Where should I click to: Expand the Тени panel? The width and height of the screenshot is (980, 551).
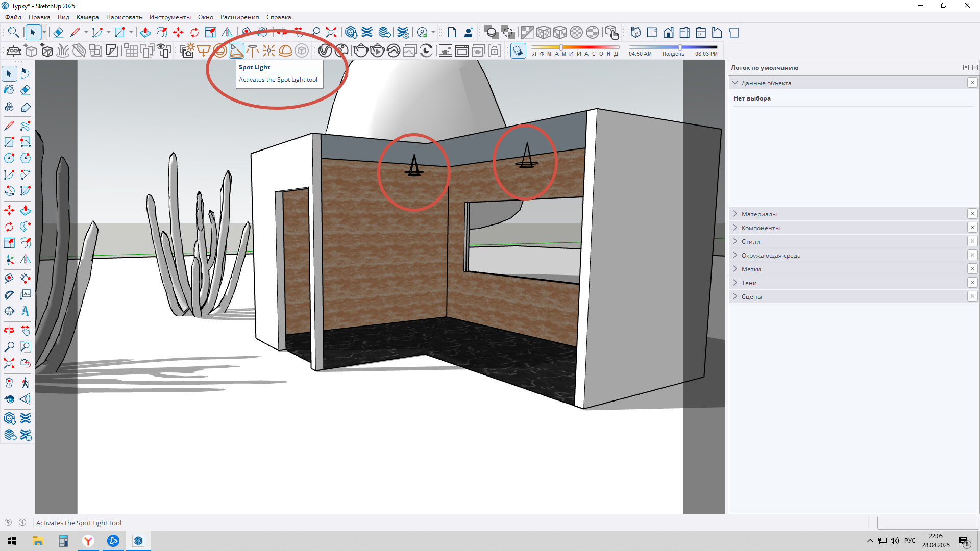pyautogui.click(x=736, y=283)
